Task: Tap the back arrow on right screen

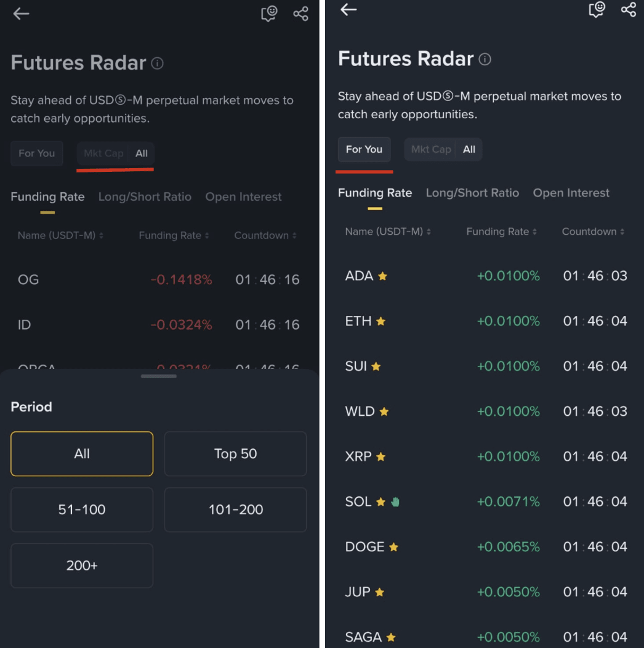Action: click(x=348, y=9)
